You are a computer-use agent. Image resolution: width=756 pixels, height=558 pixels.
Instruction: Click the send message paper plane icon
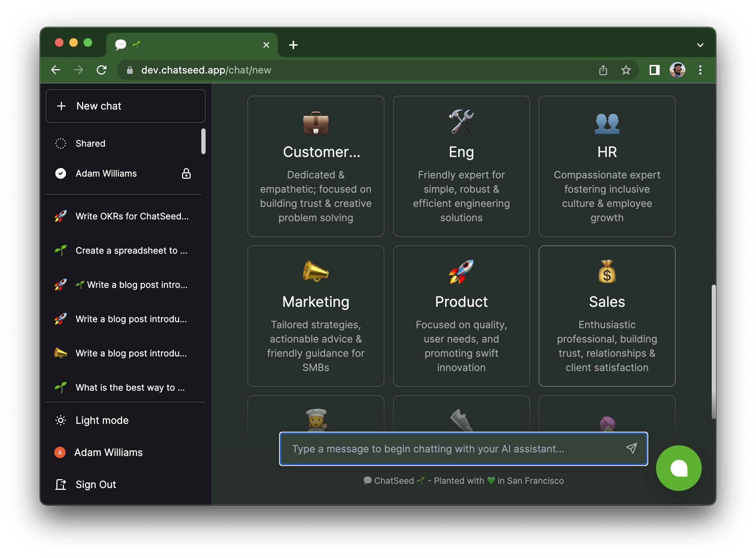[631, 448]
